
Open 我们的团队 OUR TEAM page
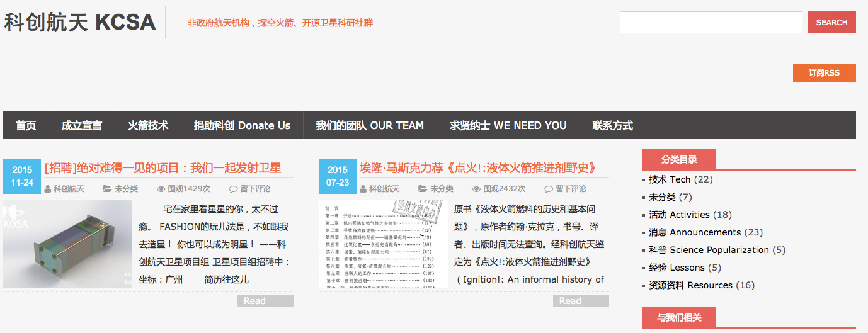(x=370, y=125)
